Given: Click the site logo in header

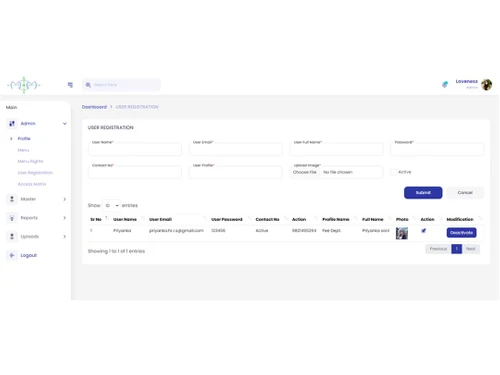Looking at the screenshot, I should (x=24, y=85).
